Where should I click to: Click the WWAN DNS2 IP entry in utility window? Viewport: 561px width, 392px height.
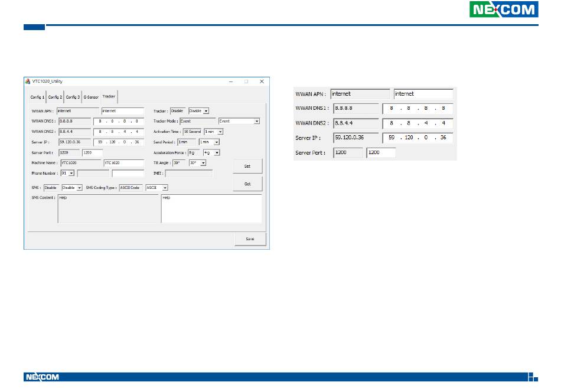coord(119,132)
